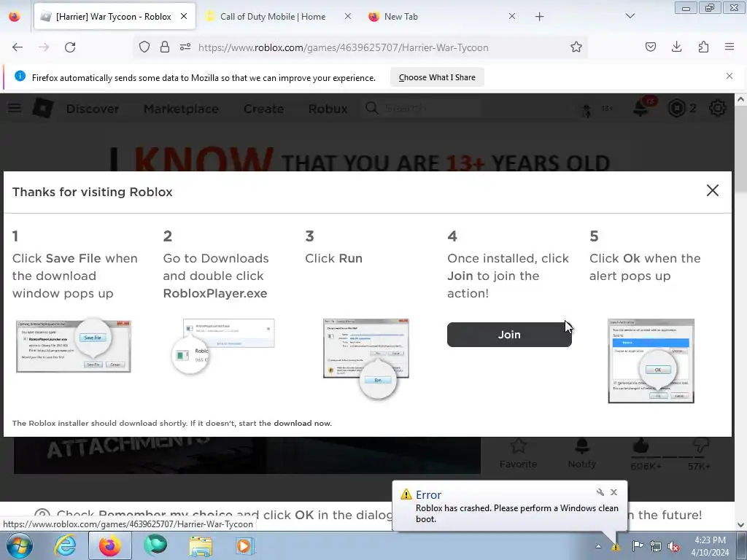Image resolution: width=747 pixels, height=560 pixels.
Task: Open the Save to Pocket icon
Action: pos(650,47)
